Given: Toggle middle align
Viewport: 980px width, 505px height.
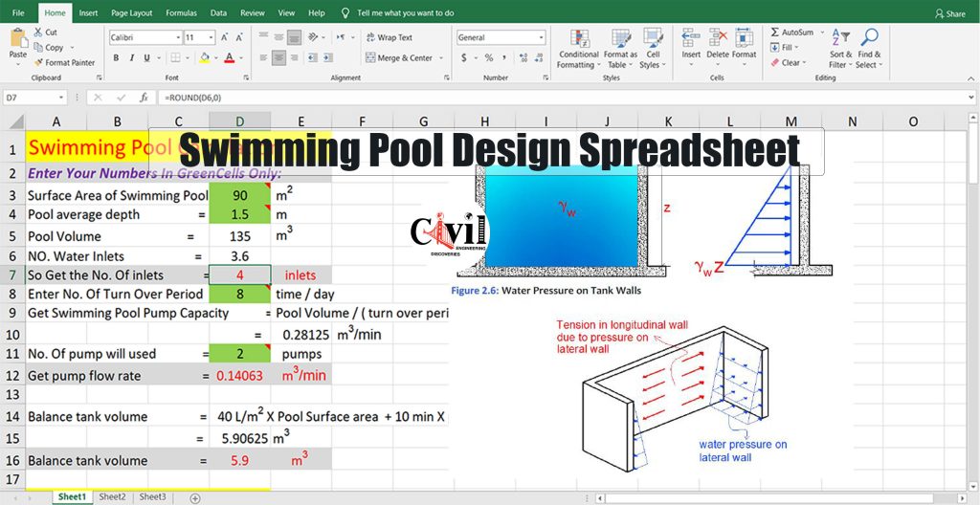Looking at the screenshot, I should click(278, 37).
